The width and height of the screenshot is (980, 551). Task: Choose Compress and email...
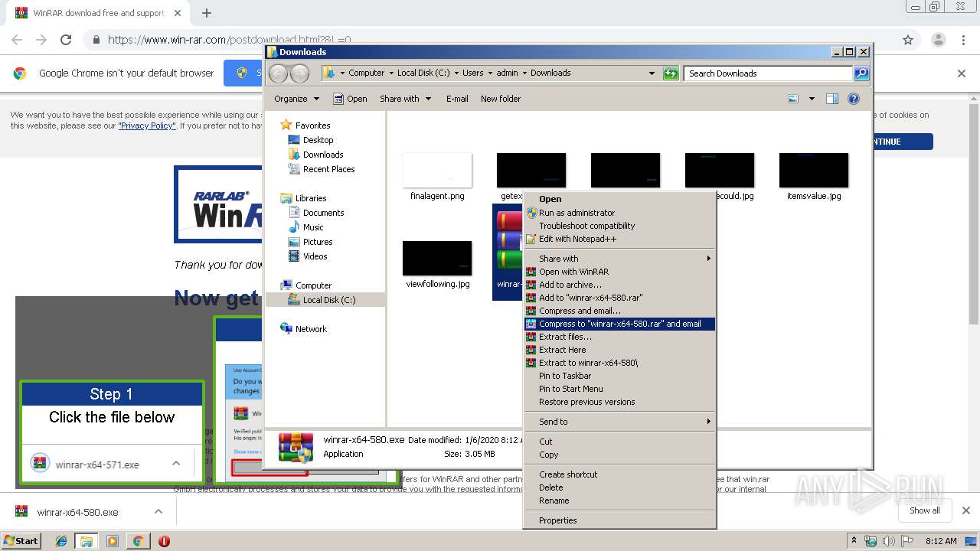click(619, 311)
